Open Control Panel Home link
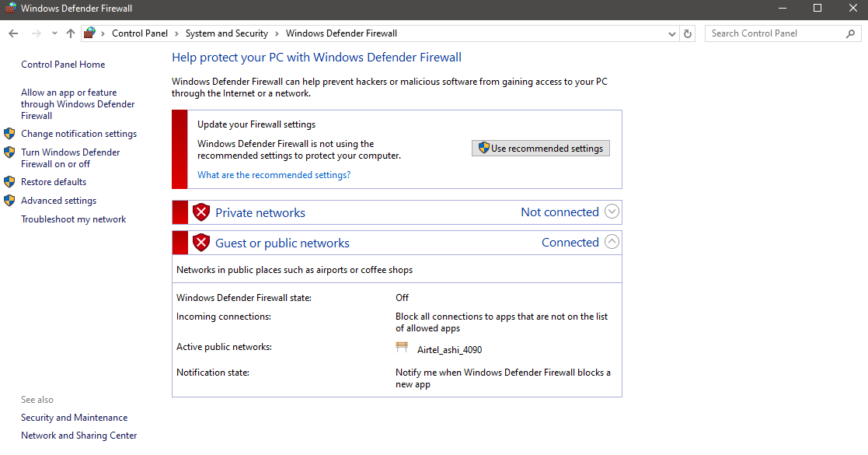 63,65
